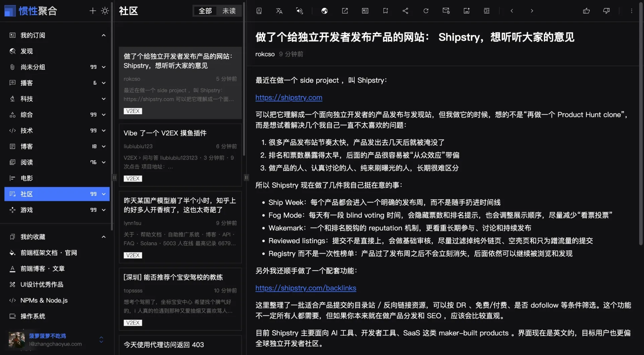Open the 今天使用代理访问返回 403 post
This screenshot has width=644, height=355.
coord(180,345)
